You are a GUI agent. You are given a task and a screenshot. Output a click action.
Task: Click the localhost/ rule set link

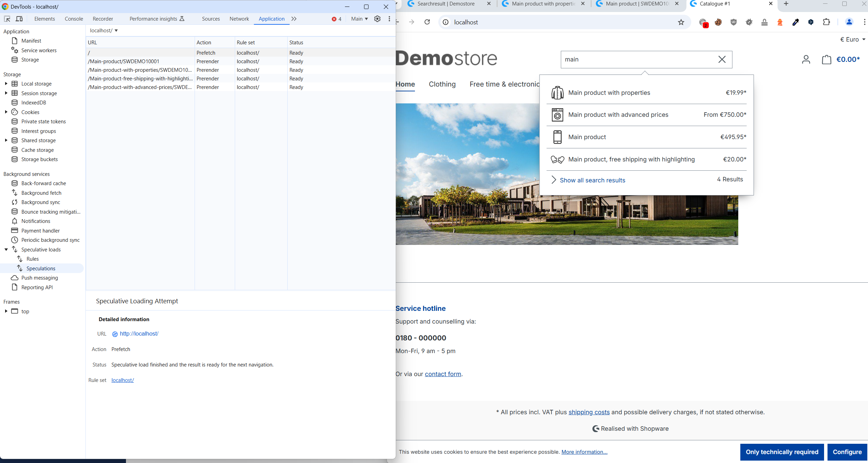point(122,380)
